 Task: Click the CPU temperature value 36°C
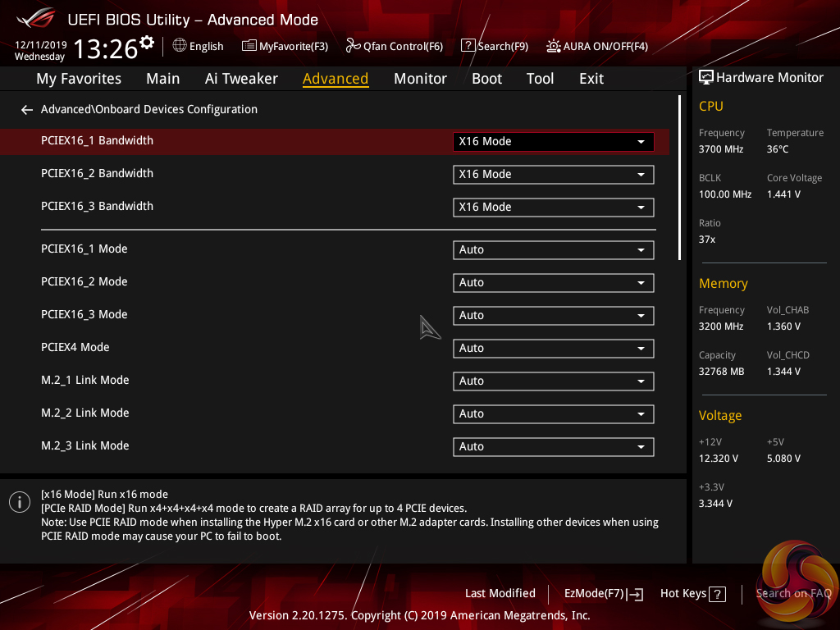click(x=778, y=149)
